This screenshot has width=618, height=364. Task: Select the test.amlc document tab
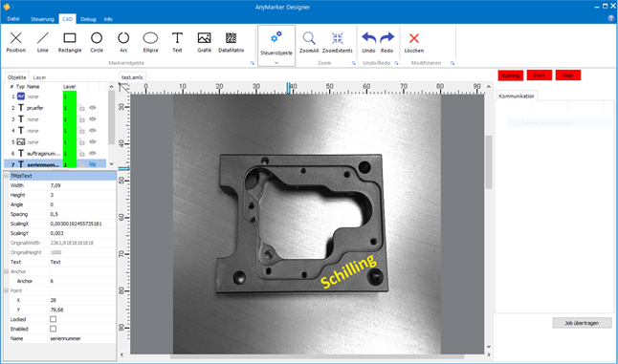click(132, 77)
